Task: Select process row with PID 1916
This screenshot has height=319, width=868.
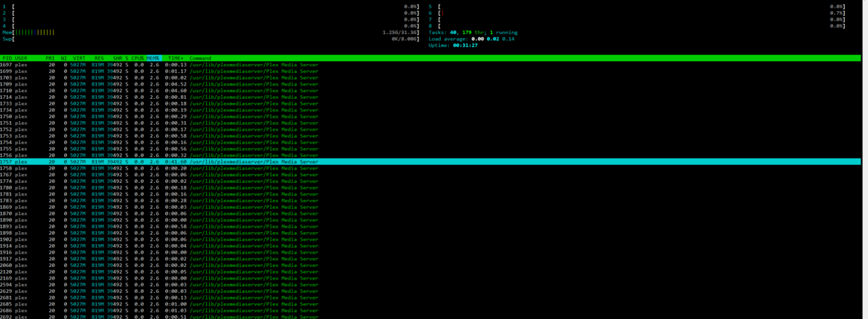Action: point(431,252)
